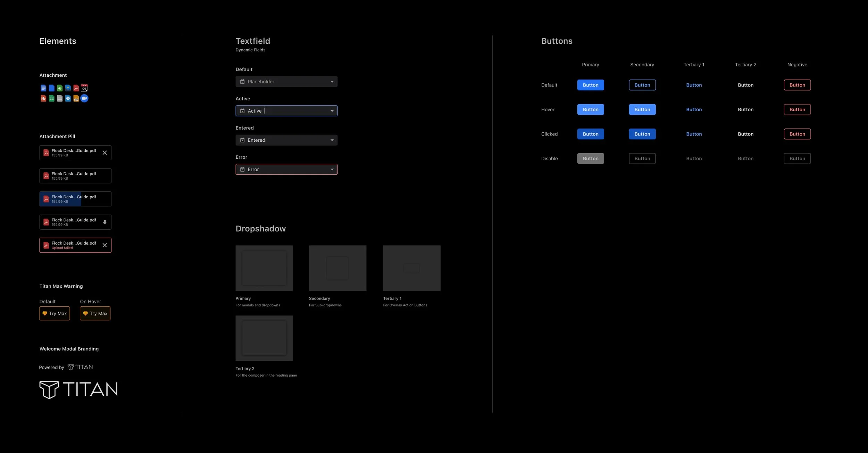Open the Entered dropdown field

coord(286,140)
